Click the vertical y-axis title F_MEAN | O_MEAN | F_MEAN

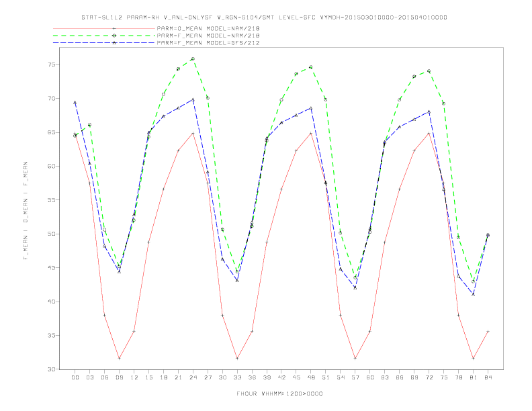(x=26, y=211)
